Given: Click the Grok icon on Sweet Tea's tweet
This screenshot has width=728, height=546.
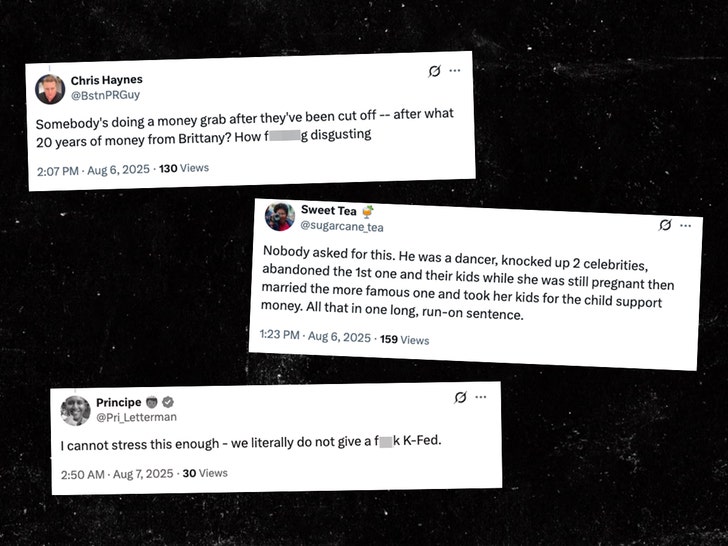Looking at the screenshot, I should click(664, 225).
